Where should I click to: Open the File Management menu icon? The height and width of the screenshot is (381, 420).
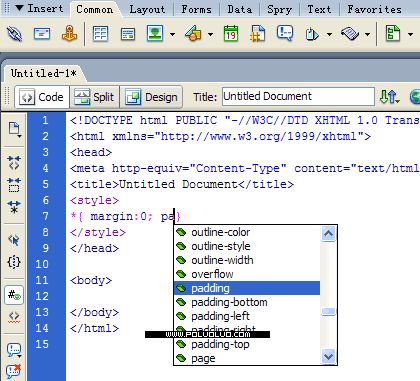(389, 97)
